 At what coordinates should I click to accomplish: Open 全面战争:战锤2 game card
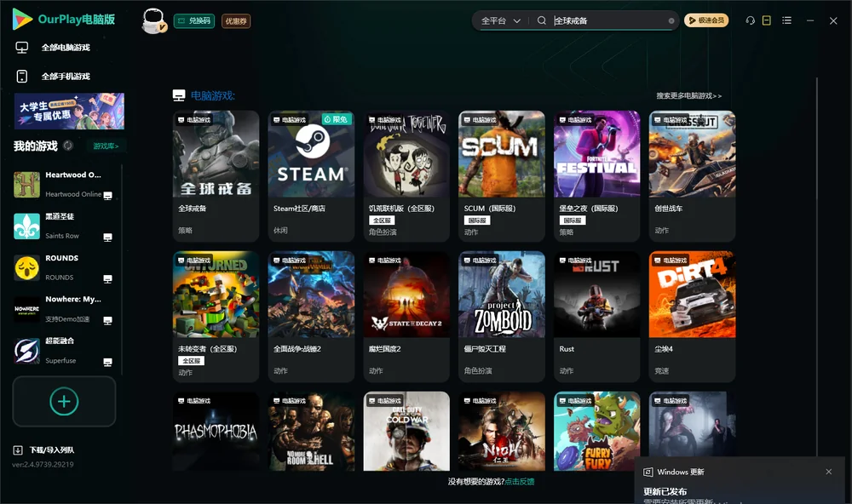click(311, 317)
